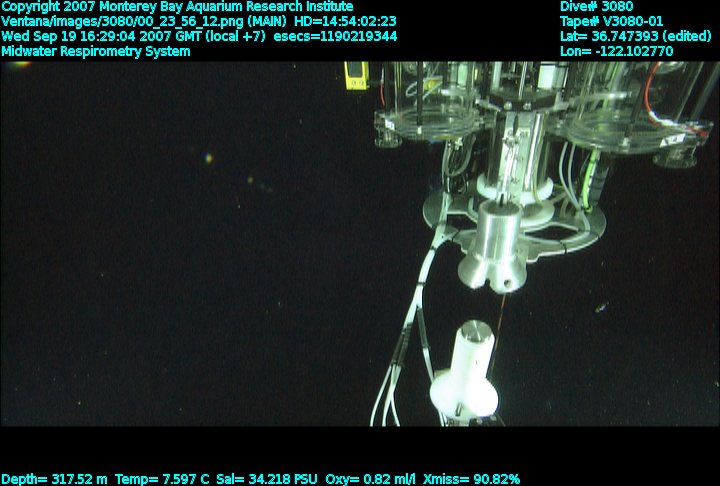
Task: Click the yellow device at top of frame
Action: tap(353, 76)
